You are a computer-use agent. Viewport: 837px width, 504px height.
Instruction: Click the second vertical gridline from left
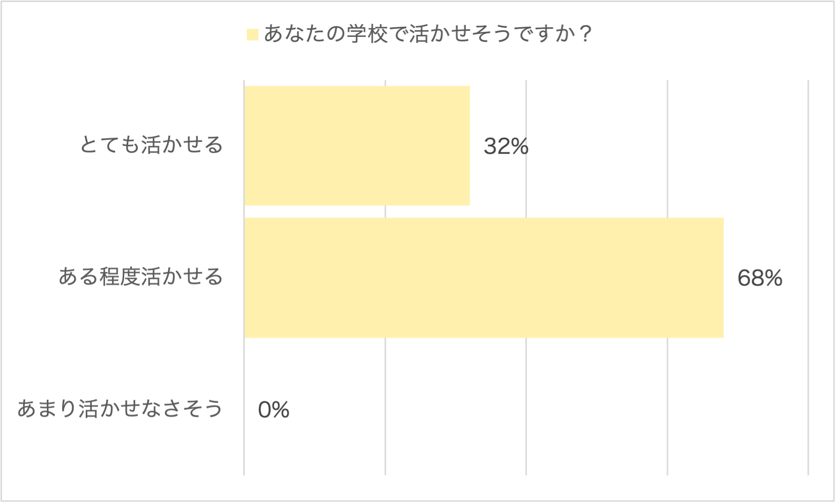point(385,404)
